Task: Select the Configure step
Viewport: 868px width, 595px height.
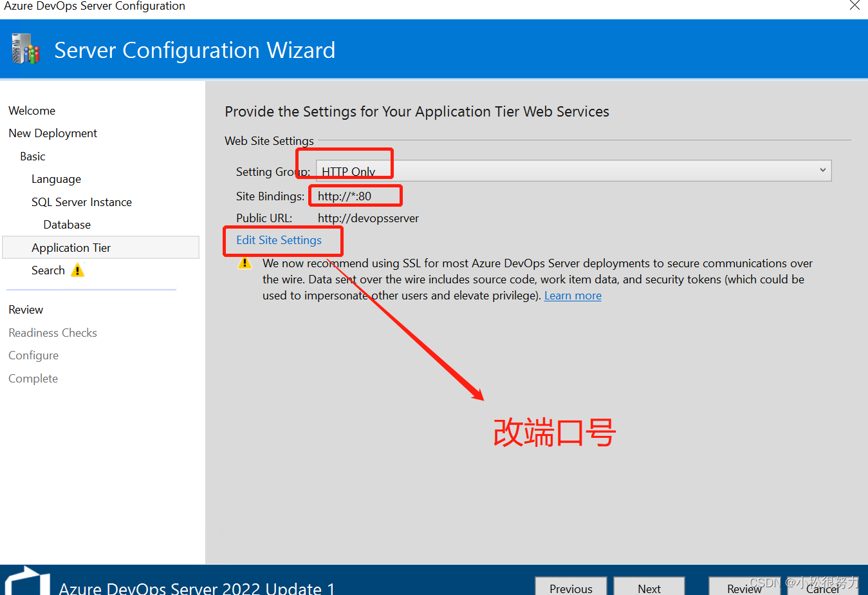Action: (x=33, y=355)
